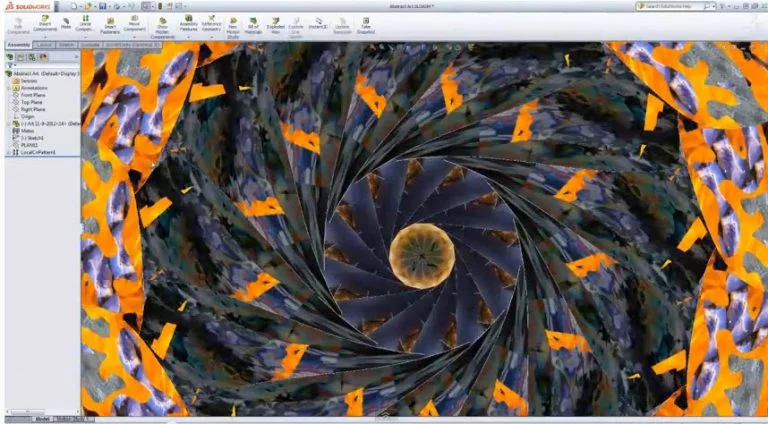Select Front Plane in the feature tree
This screenshot has height=424, width=768.
tap(33, 94)
